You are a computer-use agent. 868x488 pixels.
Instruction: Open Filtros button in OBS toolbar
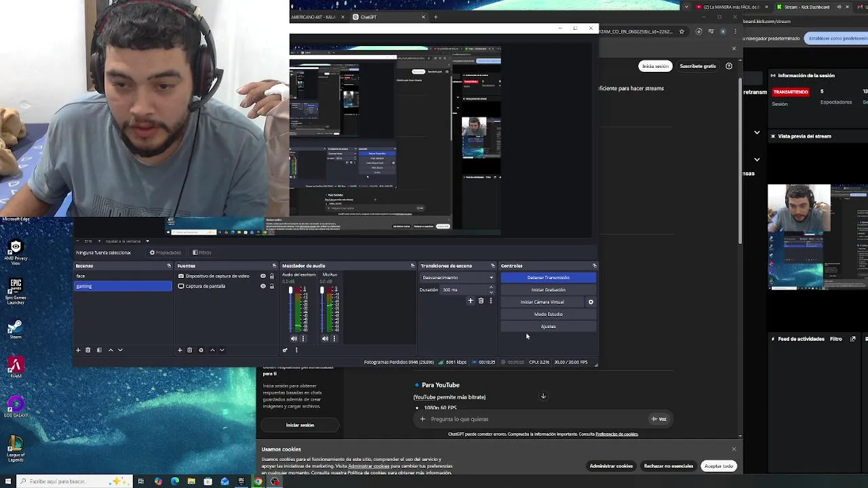click(x=202, y=253)
